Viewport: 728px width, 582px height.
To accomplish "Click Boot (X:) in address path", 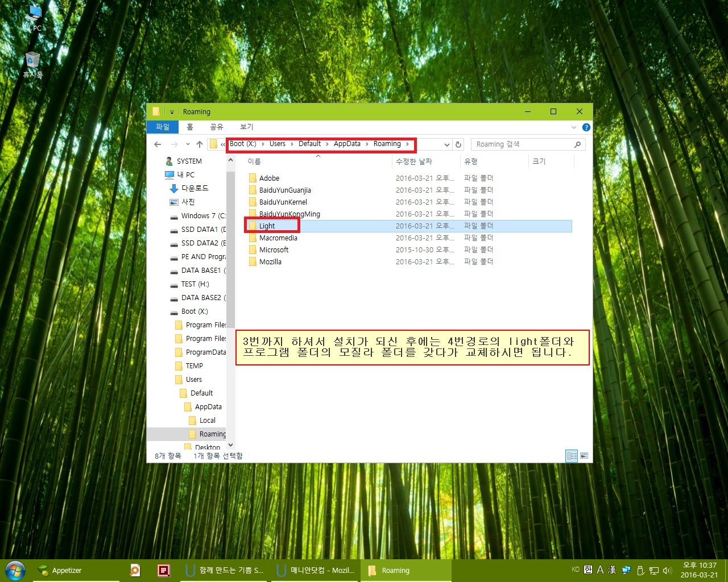I will (243, 144).
